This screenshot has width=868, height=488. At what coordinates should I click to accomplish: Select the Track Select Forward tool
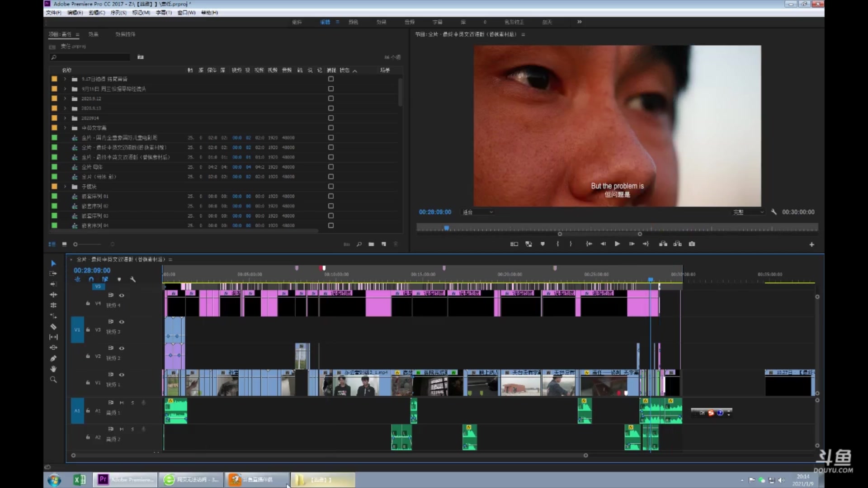pos(53,273)
